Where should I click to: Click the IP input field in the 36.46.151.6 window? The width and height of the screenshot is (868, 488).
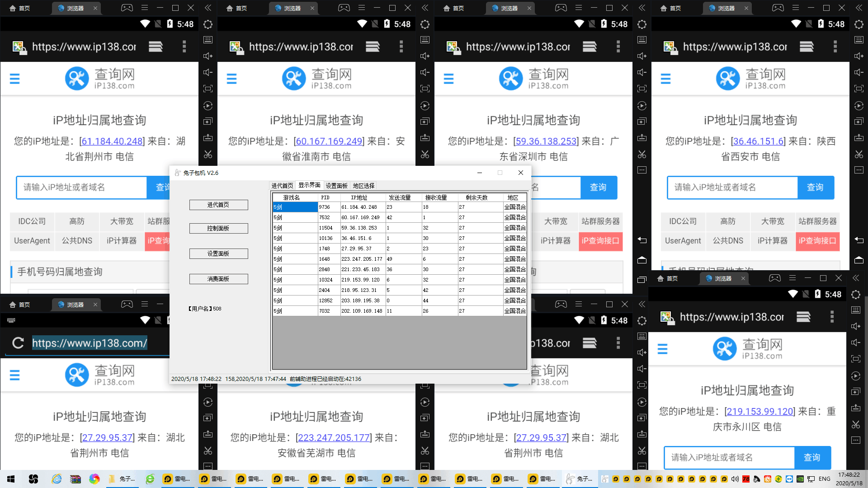click(732, 187)
